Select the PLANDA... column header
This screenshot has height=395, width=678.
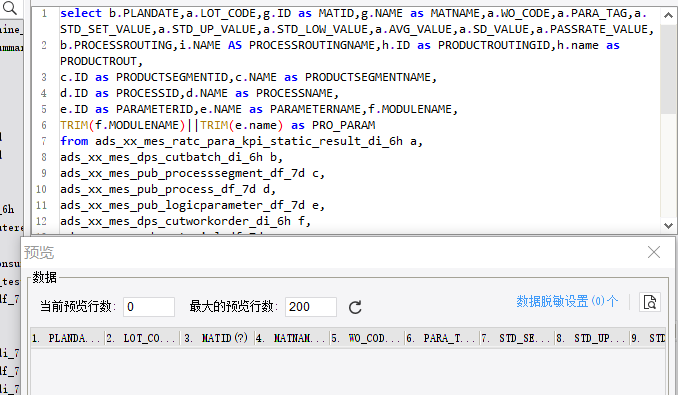pos(67,338)
